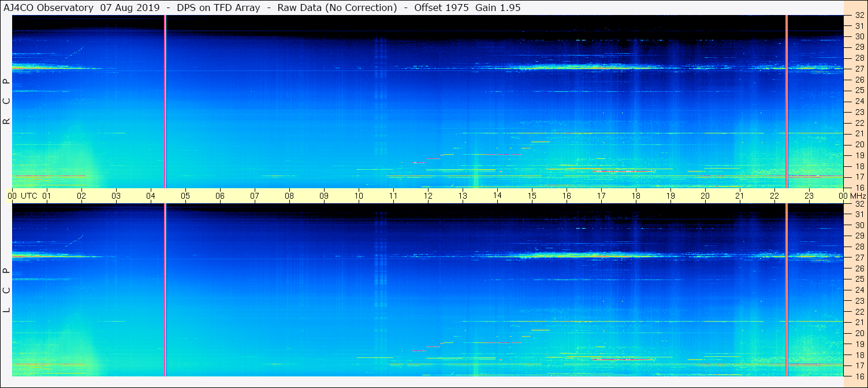Image resolution: width=868 pixels, height=388 pixels.
Task: Click the red vertical line after 22 in RCP panel
Action: [x=787, y=102]
